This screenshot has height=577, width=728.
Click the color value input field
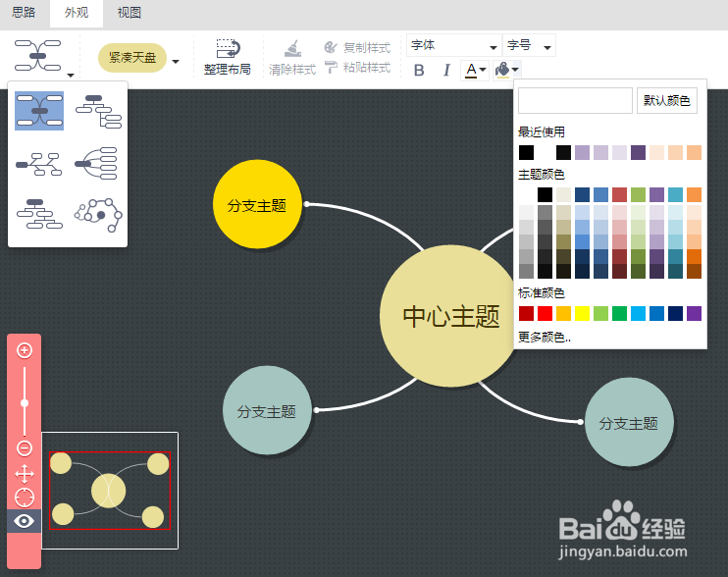point(575,100)
